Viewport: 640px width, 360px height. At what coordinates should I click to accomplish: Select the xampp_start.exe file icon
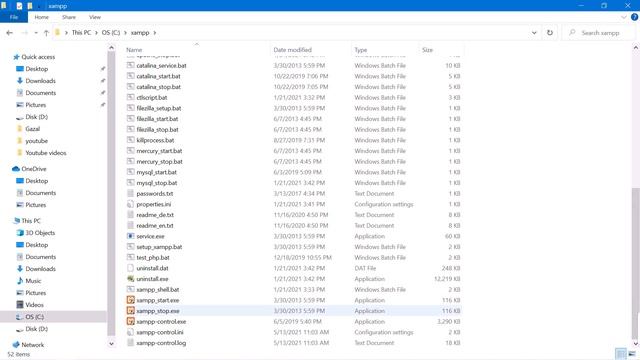click(131, 300)
